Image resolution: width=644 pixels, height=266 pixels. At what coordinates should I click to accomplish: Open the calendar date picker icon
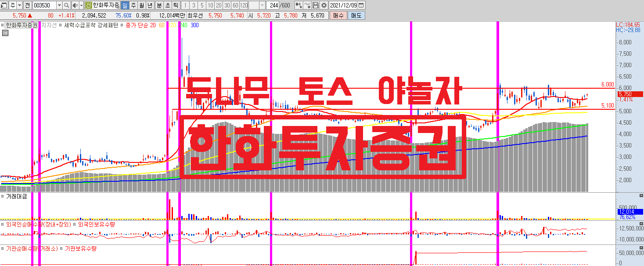361,5
